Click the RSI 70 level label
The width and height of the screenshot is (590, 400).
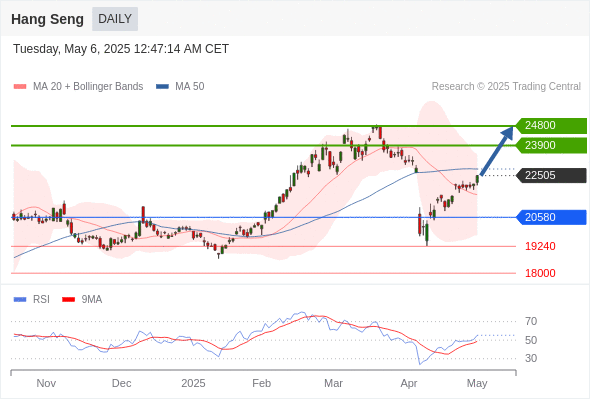[x=531, y=321]
